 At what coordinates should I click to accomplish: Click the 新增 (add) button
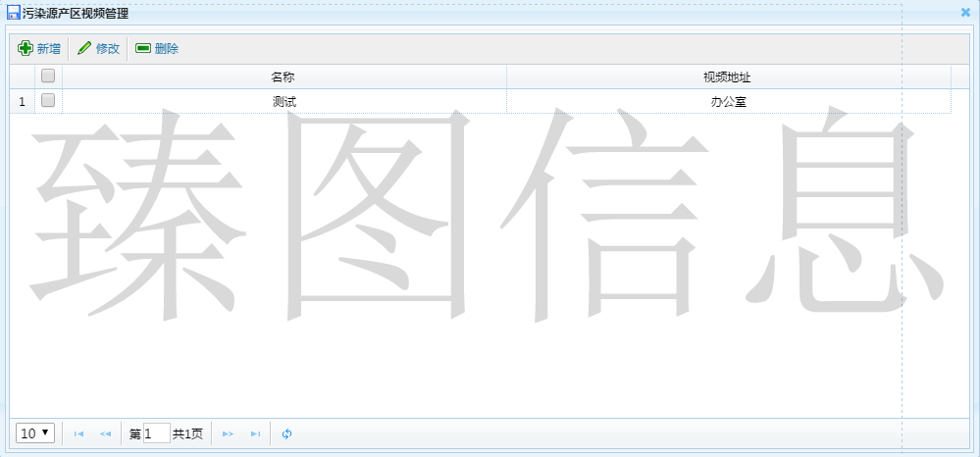[39, 49]
